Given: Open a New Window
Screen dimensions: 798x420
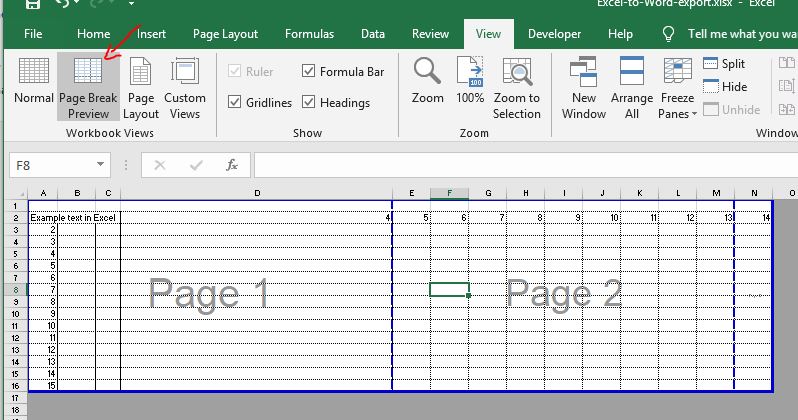Looking at the screenshot, I should (x=584, y=88).
